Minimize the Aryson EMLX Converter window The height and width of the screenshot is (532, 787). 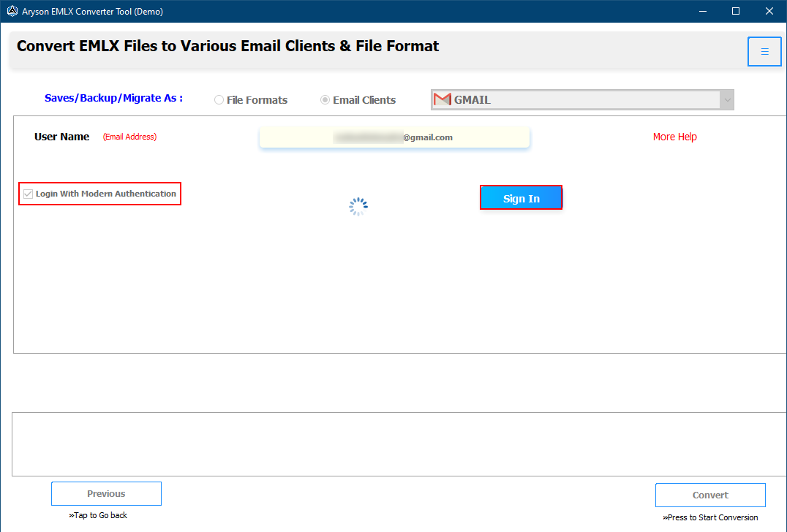(703, 11)
